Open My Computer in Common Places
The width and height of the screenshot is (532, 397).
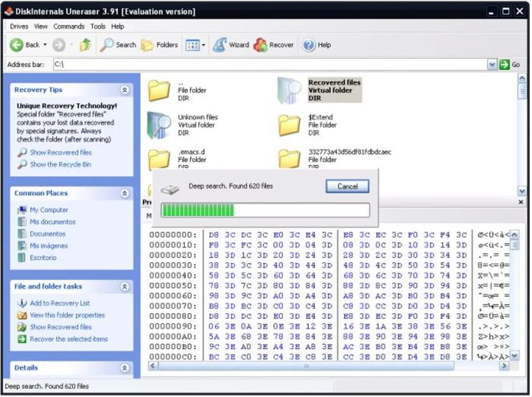49,210
